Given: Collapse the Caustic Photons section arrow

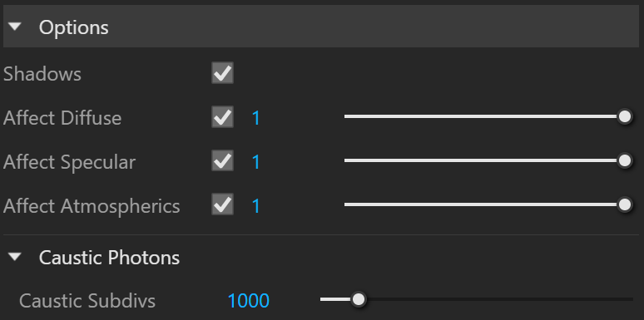Looking at the screenshot, I should 15,257.
